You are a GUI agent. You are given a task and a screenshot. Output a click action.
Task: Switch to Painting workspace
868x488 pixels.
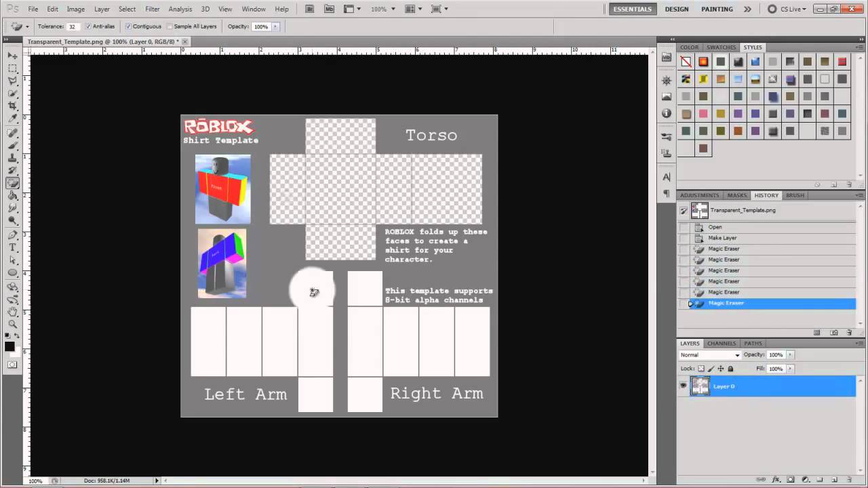coord(717,9)
